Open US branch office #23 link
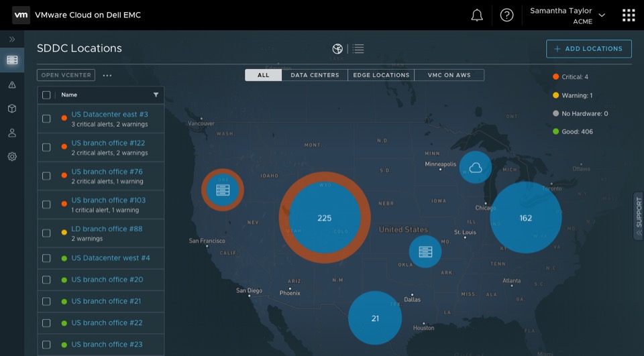 coord(107,345)
